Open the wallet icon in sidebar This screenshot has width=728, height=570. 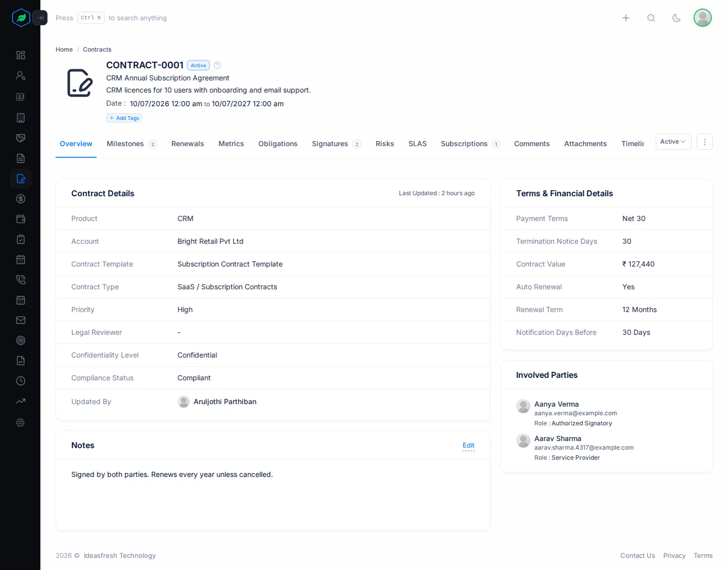[21, 219]
